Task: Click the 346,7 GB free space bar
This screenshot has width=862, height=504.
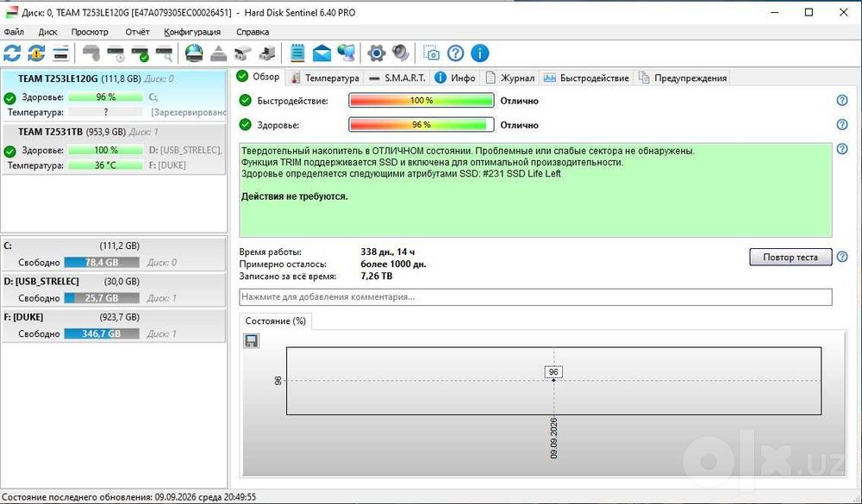Action: [102, 333]
